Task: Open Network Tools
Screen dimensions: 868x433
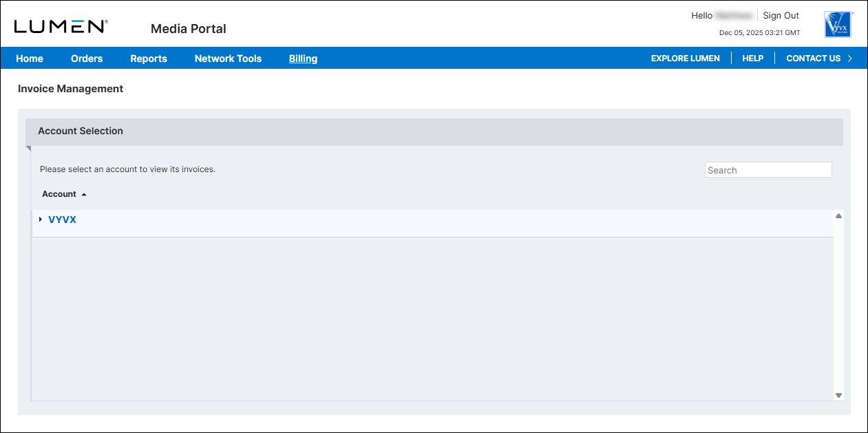Action: tap(228, 59)
